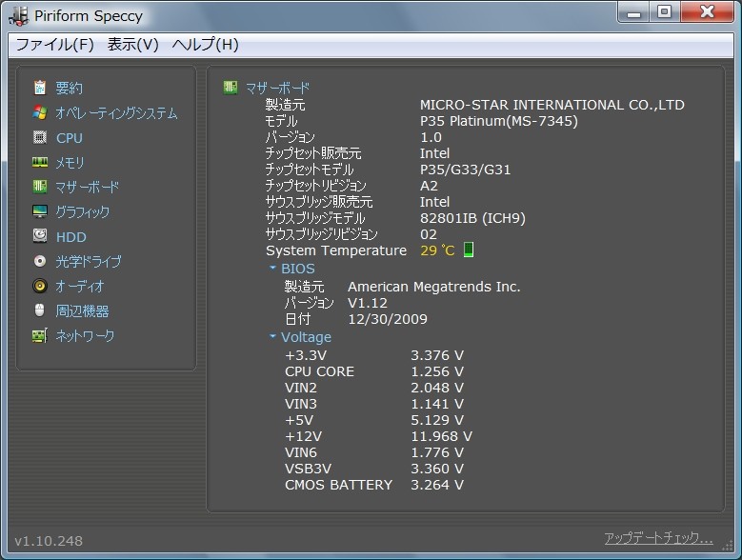The height and width of the screenshot is (560, 742).
Task: Click the Speccy app icon in title bar
Action: tap(19, 15)
